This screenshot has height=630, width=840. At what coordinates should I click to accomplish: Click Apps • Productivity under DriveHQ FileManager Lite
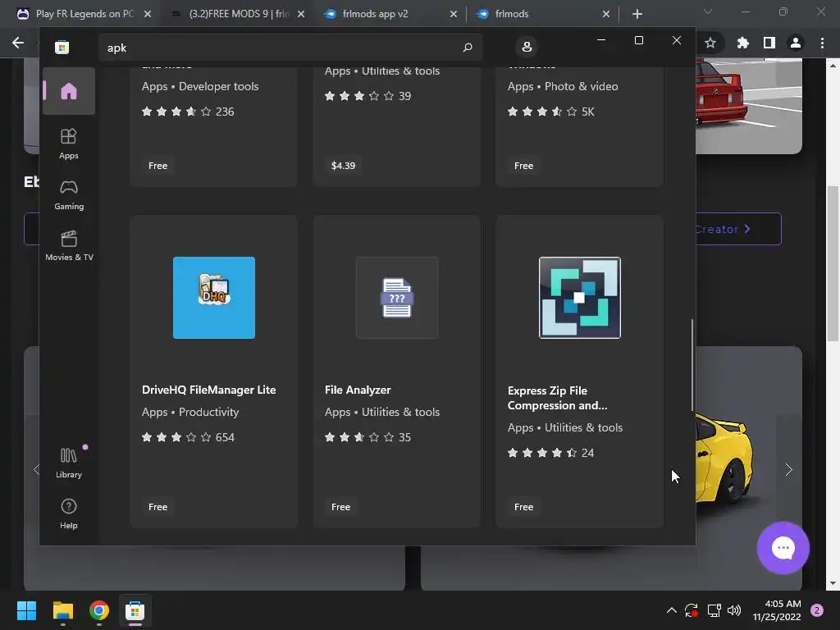coord(190,412)
